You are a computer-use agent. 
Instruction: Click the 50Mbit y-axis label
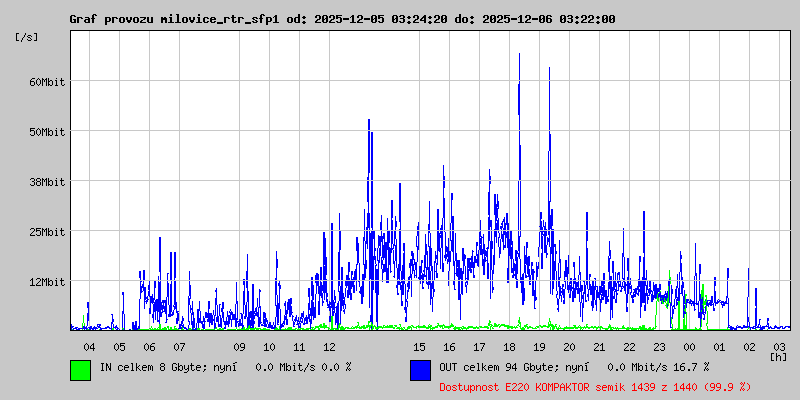(x=47, y=131)
